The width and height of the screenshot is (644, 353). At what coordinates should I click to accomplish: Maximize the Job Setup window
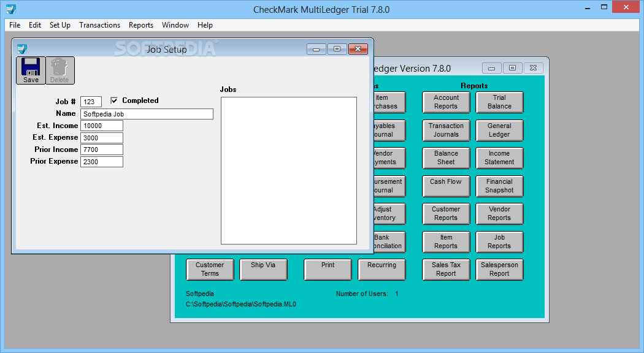pos(337,49)
